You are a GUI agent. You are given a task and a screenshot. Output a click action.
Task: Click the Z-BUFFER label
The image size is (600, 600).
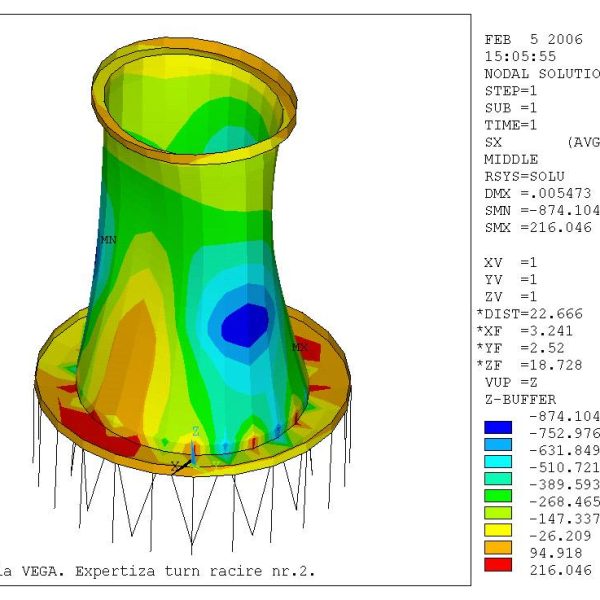pyautogui.click(x=517, y=400)
